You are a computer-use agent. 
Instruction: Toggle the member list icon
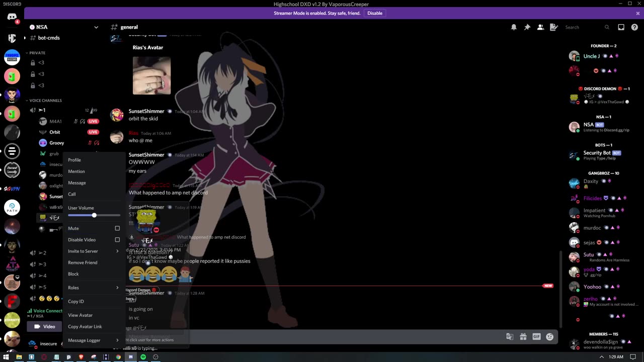tap(540, 27)
